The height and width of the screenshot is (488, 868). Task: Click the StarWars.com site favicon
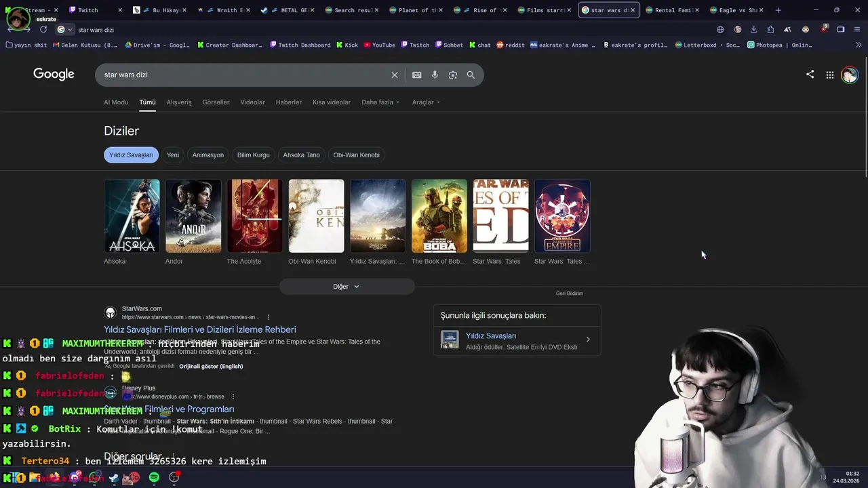pos(110,312)
